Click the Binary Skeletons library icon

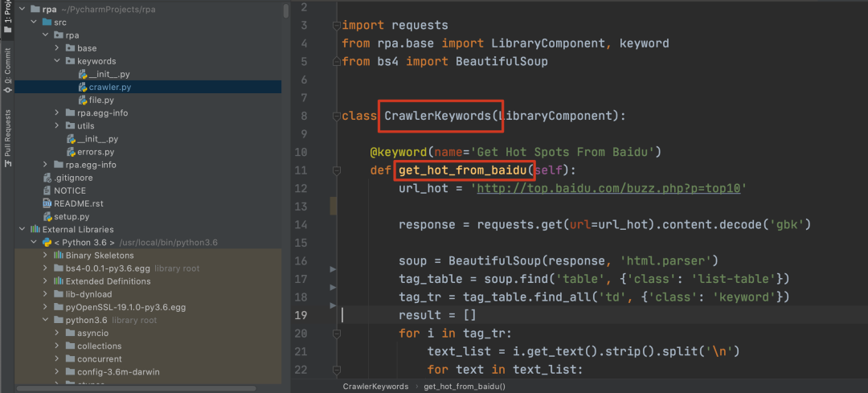coord(59,256)
